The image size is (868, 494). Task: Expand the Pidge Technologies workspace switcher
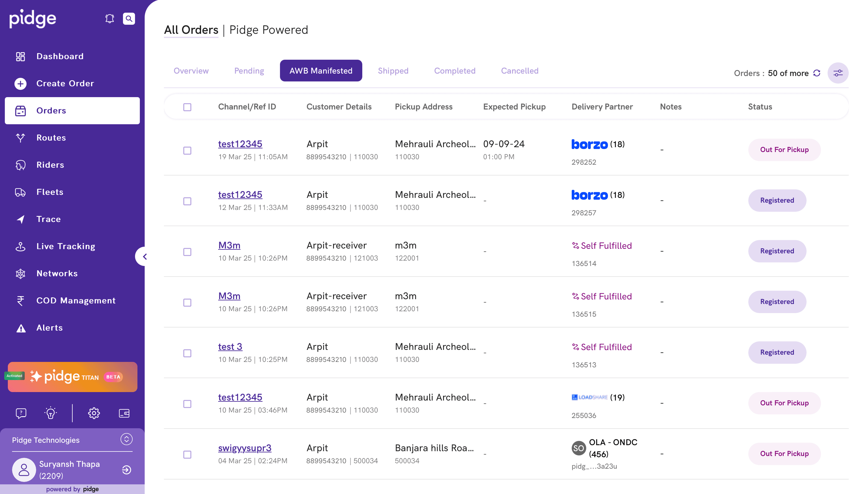[x=127, y=439]
